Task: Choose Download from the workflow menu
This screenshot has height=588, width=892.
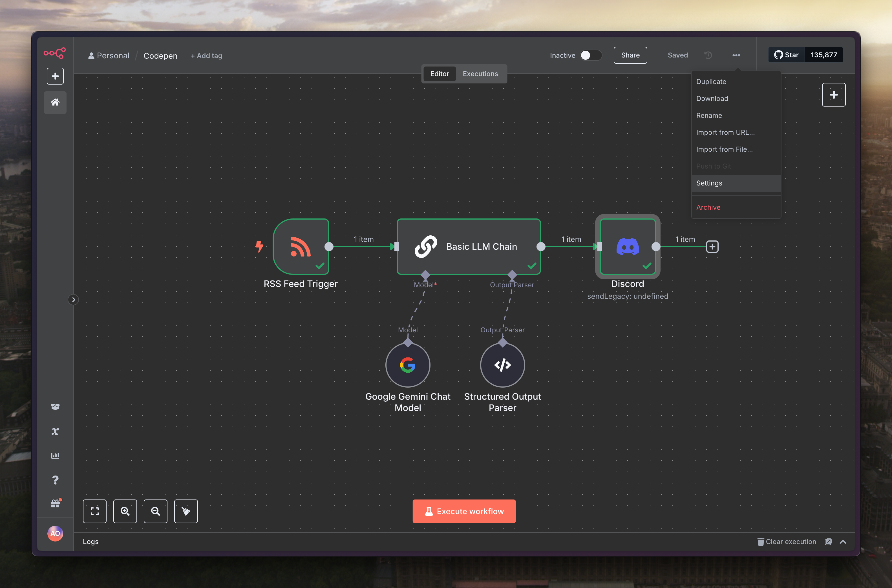Action: click(x=712, y=99)
